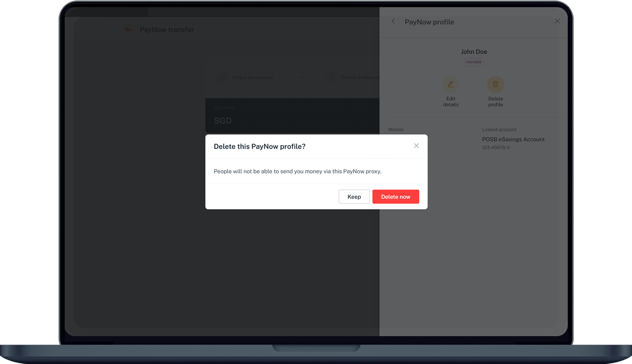632x364 pixels.
Task: Click the warning text about PayNow proxy
Action: [297, 171]
